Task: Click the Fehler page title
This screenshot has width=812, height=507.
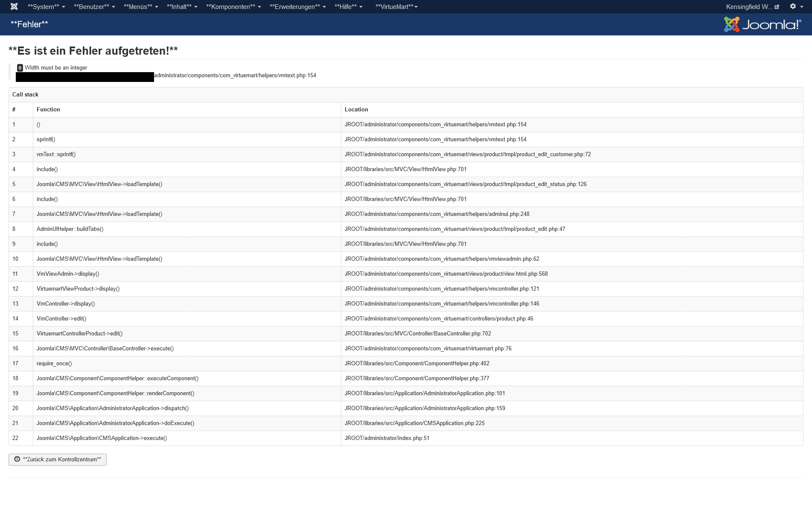Action: pyautogui.click(x=29, y=24)
